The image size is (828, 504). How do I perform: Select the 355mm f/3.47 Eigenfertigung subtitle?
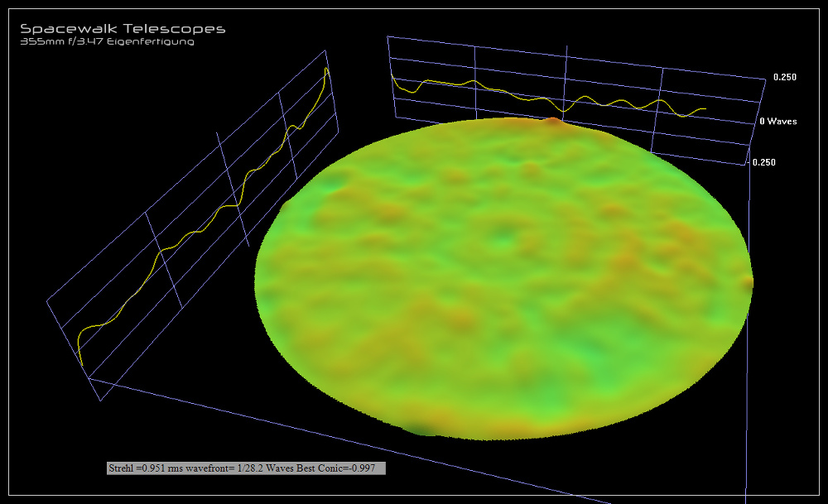pyautogui.click(x=108, y=41)
